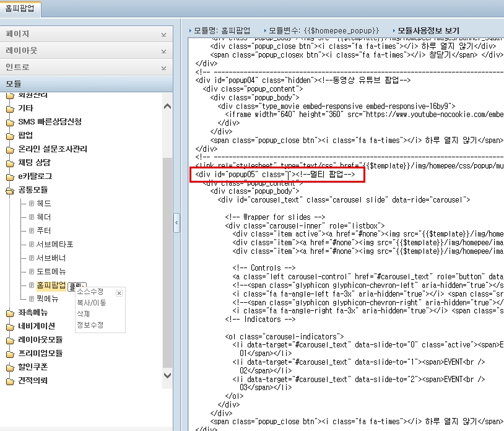Expand the 페이지 accordion section
The height and width of the screenshot is (431, 504).
163,35
